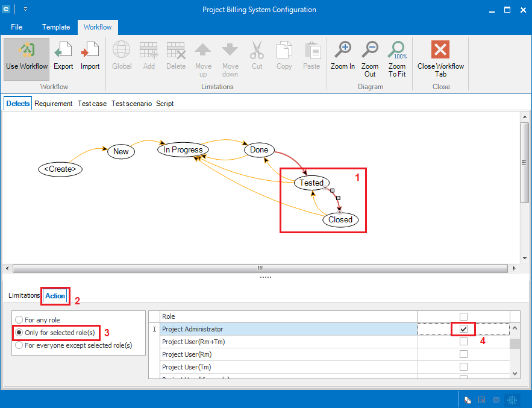Uncheck the Project Administrator role checkbox
Image resolution: width=532 pixels, height=408 pixels.
click(463, 329)
